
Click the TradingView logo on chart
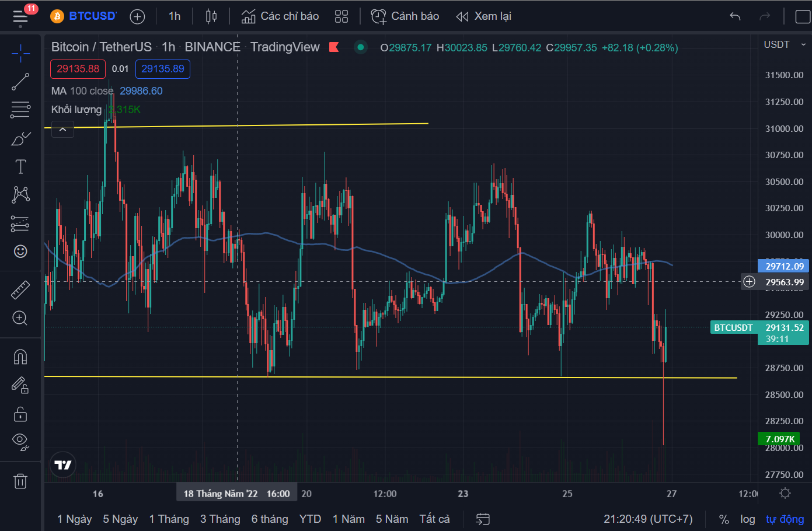click(62, 464)
